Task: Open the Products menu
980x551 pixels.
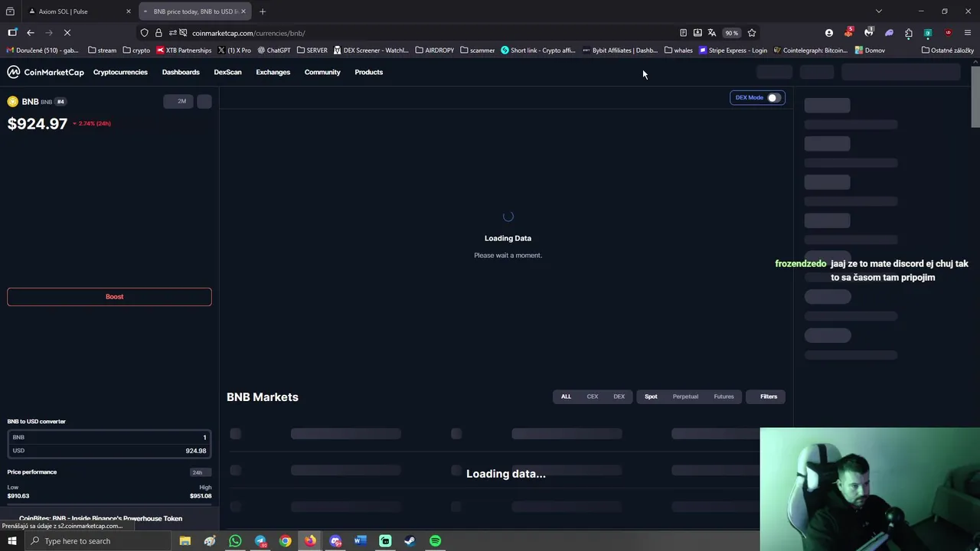Action: click(x=368, y=72)
